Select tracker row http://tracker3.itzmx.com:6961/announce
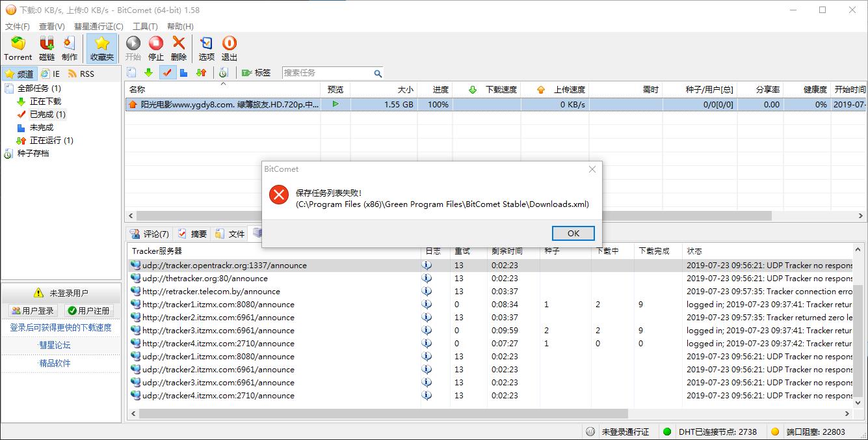This screenshot has width=868, height=440. (490, 330)
